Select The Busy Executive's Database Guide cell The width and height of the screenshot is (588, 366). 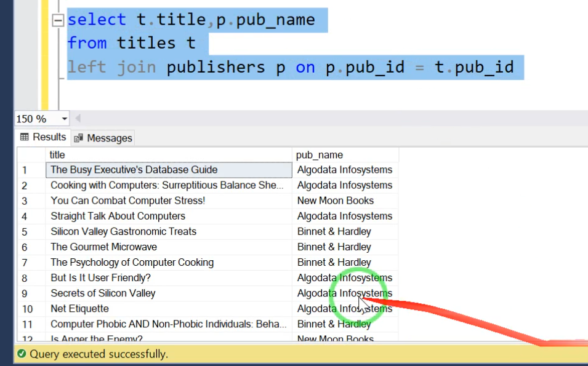(169, 170)
